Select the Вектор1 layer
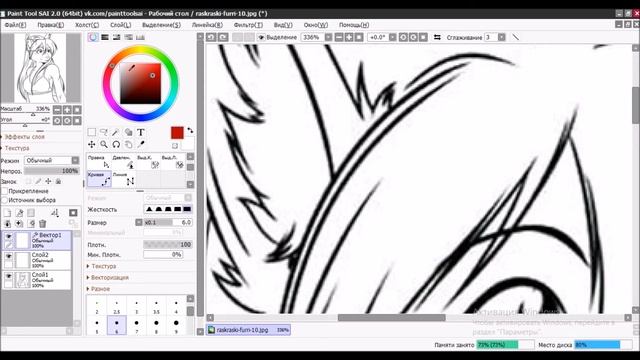Screen dimensions: 640x360 (37, 240)
